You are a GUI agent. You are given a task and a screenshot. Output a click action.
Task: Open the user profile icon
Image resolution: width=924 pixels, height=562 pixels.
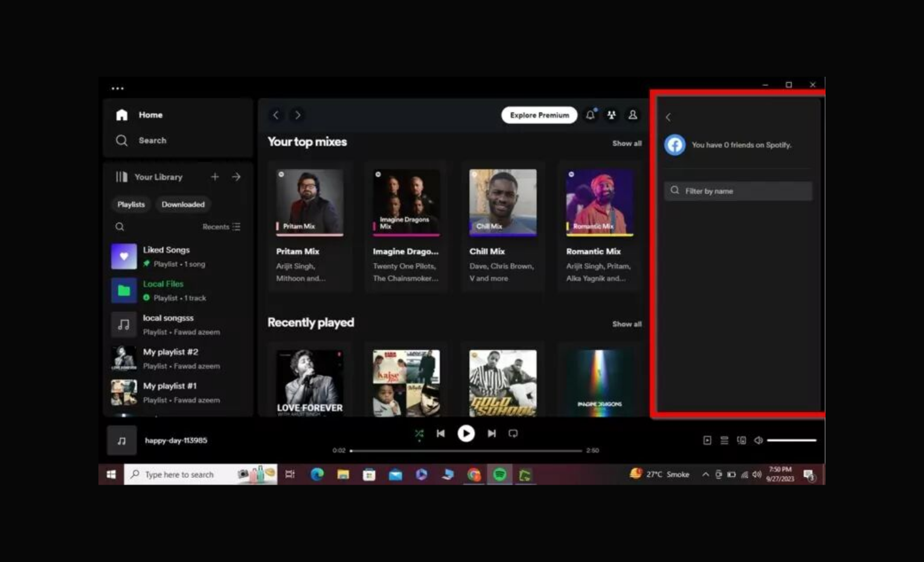(633, 115)
